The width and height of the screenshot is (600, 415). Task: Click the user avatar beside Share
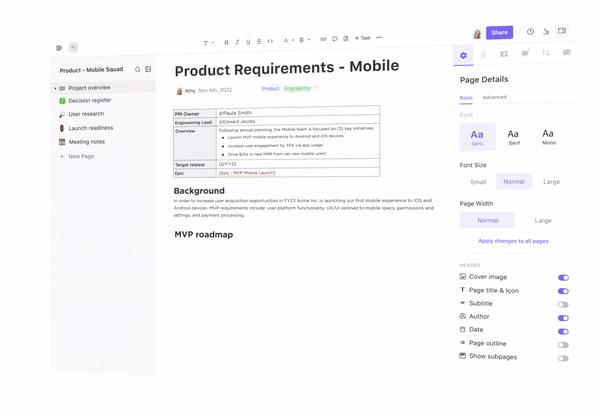point(477,34)
